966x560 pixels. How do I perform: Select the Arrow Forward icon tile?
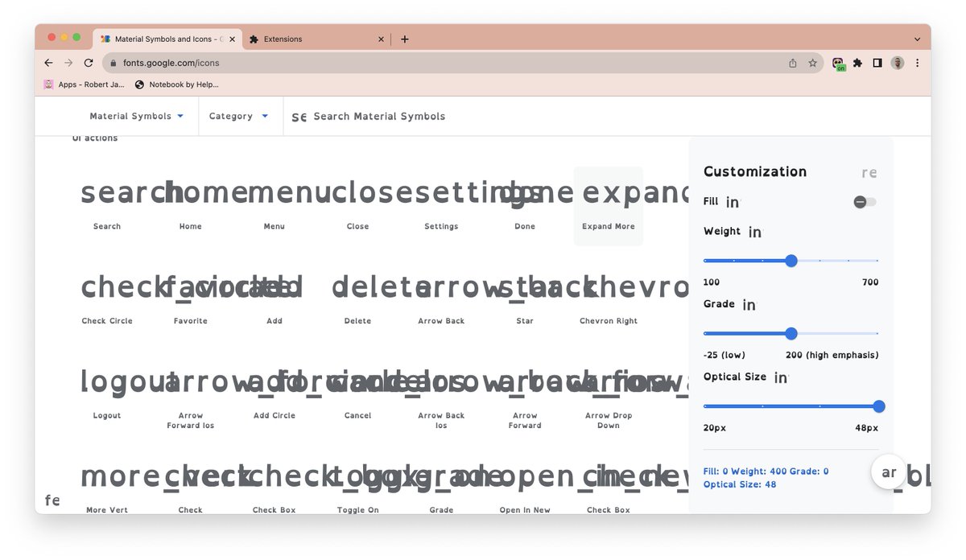point(525,396)
